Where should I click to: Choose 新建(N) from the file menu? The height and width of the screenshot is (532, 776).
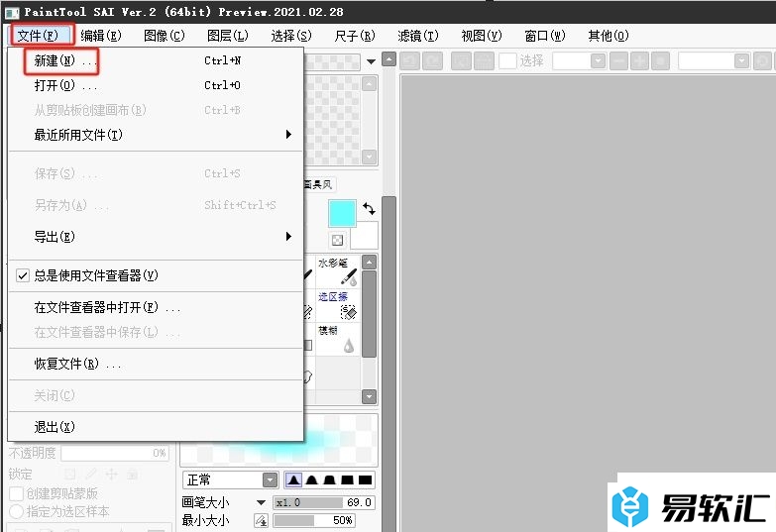156,60
